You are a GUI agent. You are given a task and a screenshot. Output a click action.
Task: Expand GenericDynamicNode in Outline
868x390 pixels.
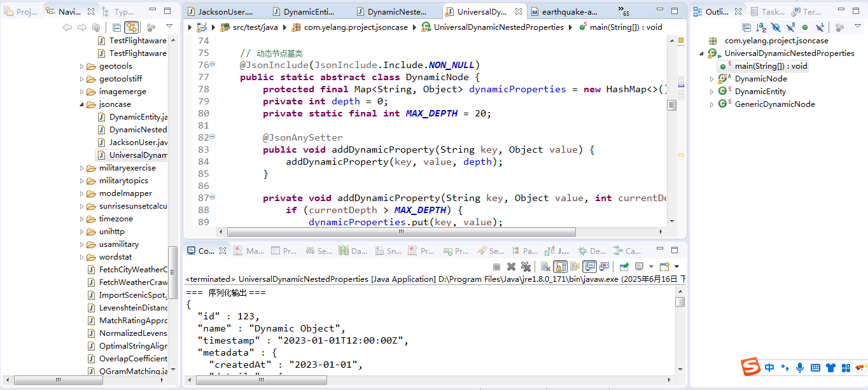tap(712, 104)
